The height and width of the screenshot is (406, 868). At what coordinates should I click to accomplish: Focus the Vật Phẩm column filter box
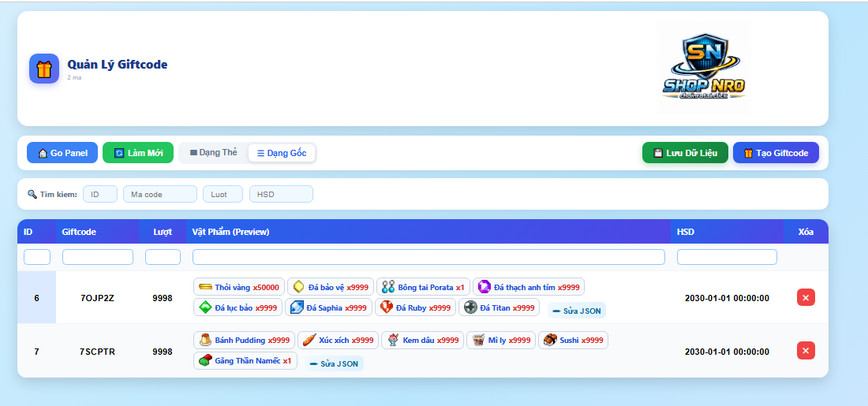click(x=428, y=257)
